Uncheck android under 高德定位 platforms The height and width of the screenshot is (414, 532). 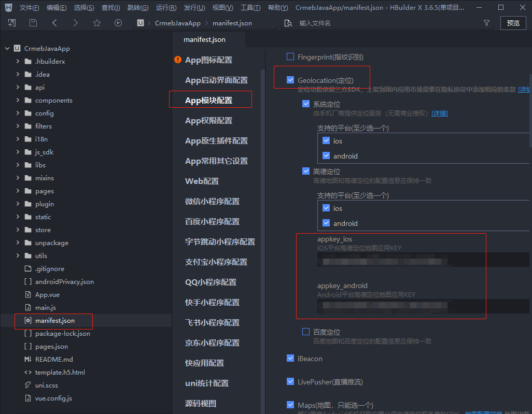326,223
